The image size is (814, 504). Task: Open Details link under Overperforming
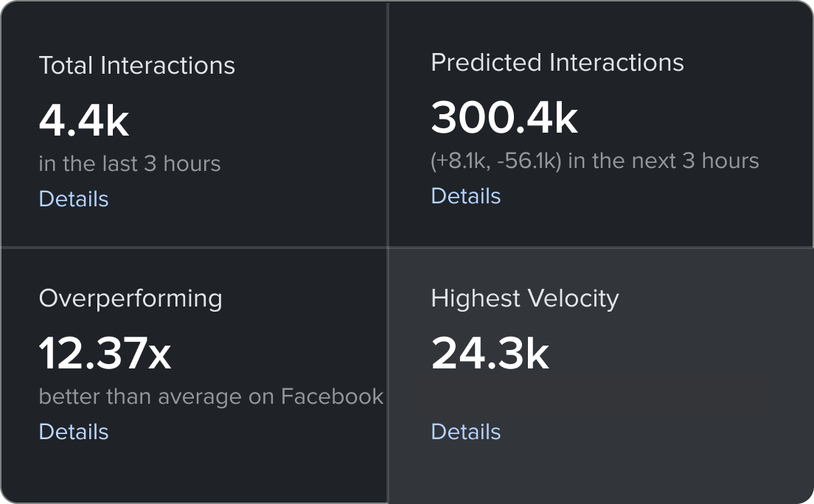point(74,432)
